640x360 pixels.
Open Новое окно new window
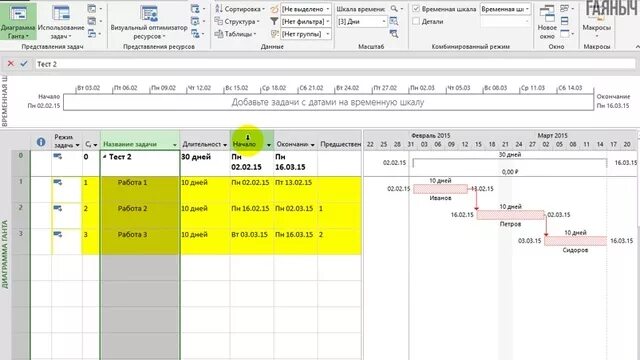547,22
